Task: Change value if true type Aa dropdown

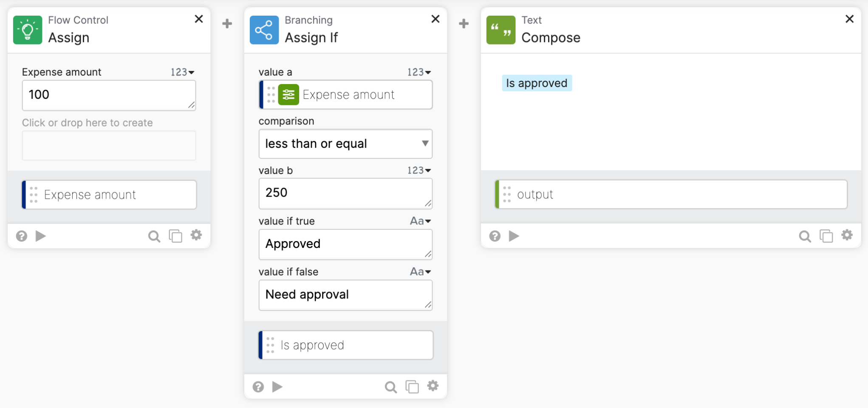Action: click(x=420, y=221)
